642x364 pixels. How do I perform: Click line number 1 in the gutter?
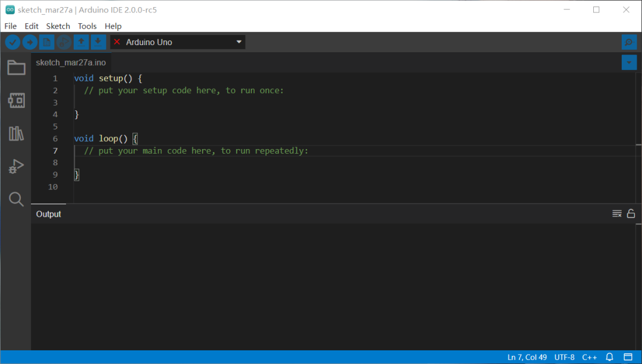coord(55,78)
